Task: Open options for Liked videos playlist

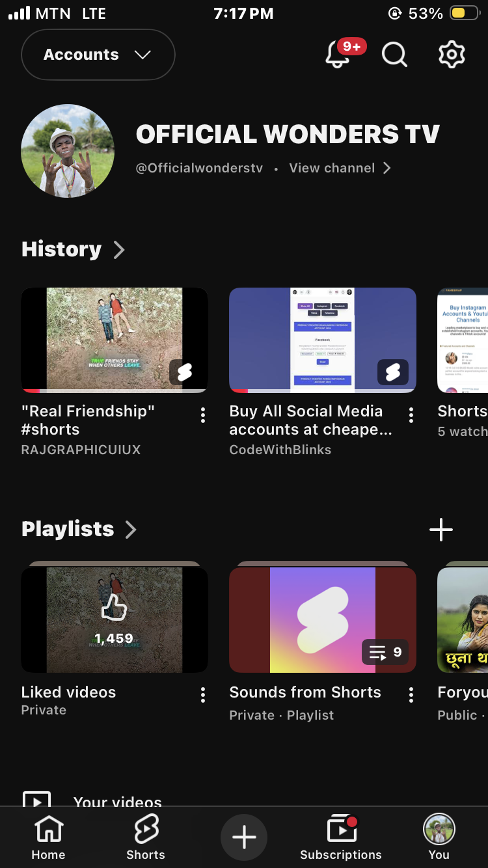Action: coord(203,696)
